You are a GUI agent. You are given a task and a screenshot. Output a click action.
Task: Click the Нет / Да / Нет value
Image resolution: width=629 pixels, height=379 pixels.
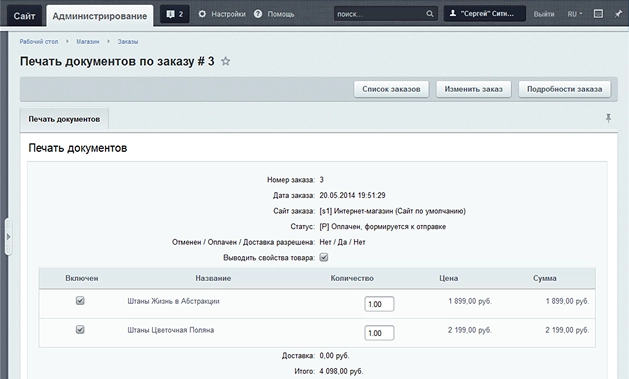(342, 242)
